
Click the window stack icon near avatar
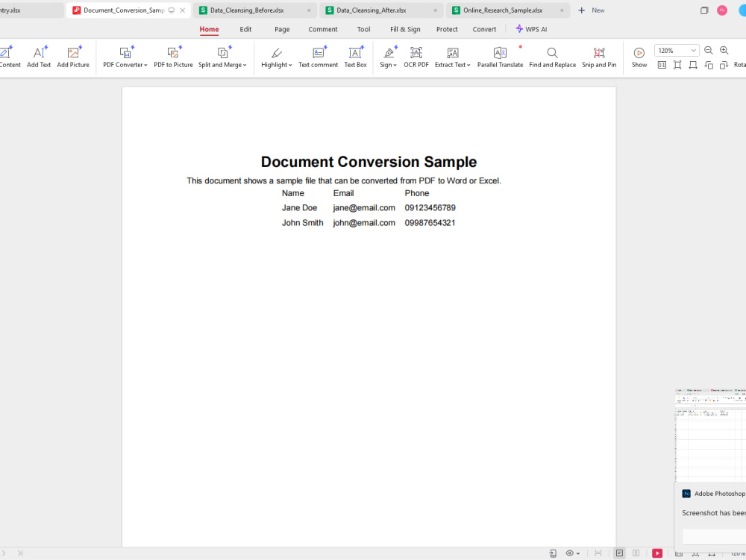tap(704, 10)
